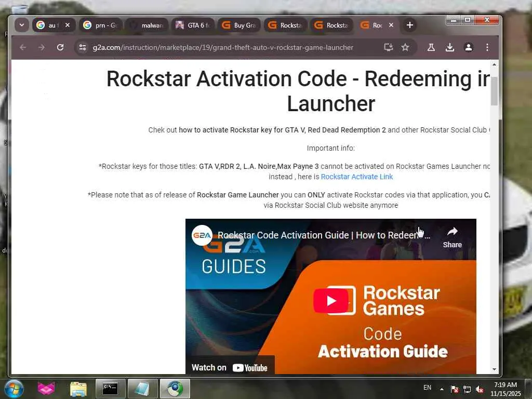
Task: Switch to the 'GTA 6' tab
Action: (x=193, y=25)
